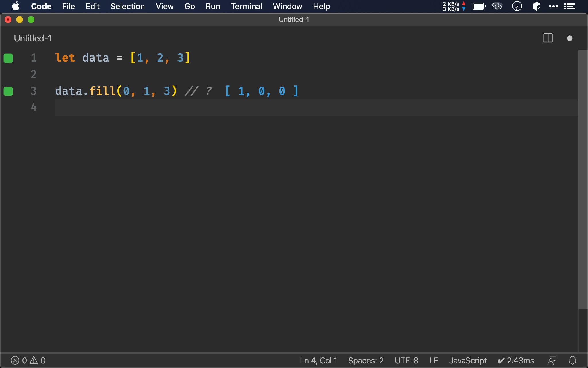This screenshot has width=588, height=368.
Task: Click Spaces: 2 indentation setting
Action: [x=366, y=360]
